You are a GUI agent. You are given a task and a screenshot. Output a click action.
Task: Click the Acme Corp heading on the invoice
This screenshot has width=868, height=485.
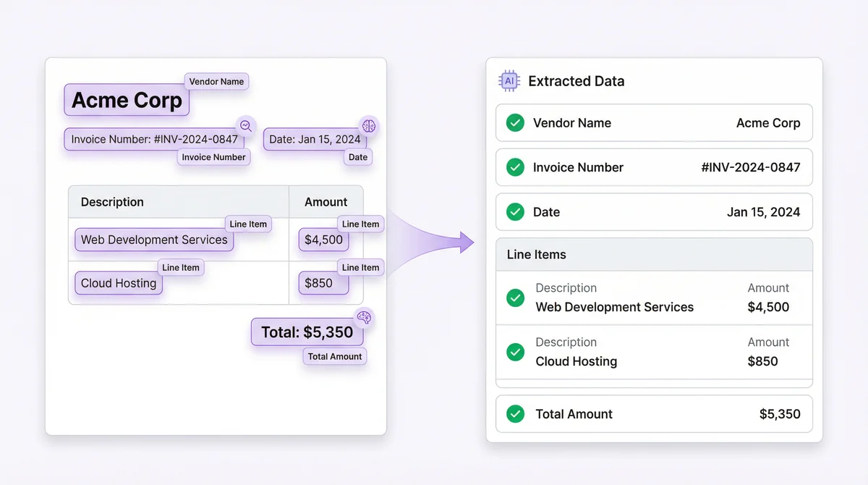[127, 100]
